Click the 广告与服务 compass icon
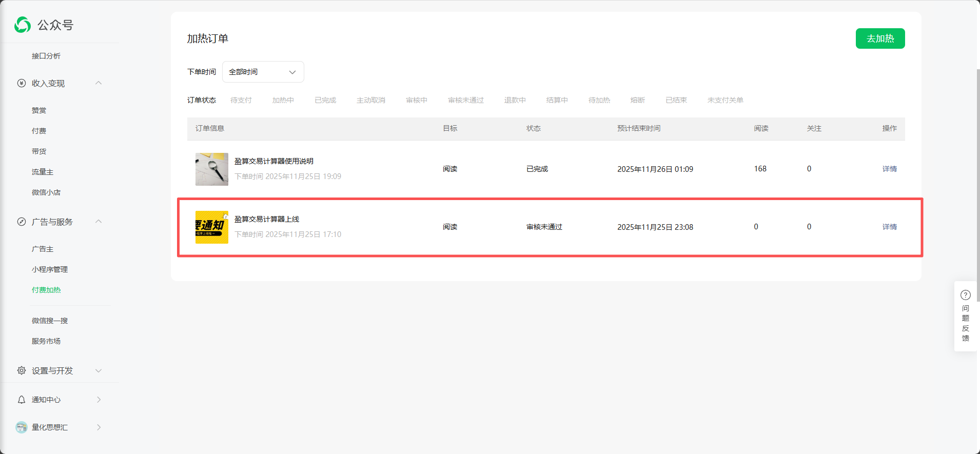The image size is (980, 454). coord(22,222)
